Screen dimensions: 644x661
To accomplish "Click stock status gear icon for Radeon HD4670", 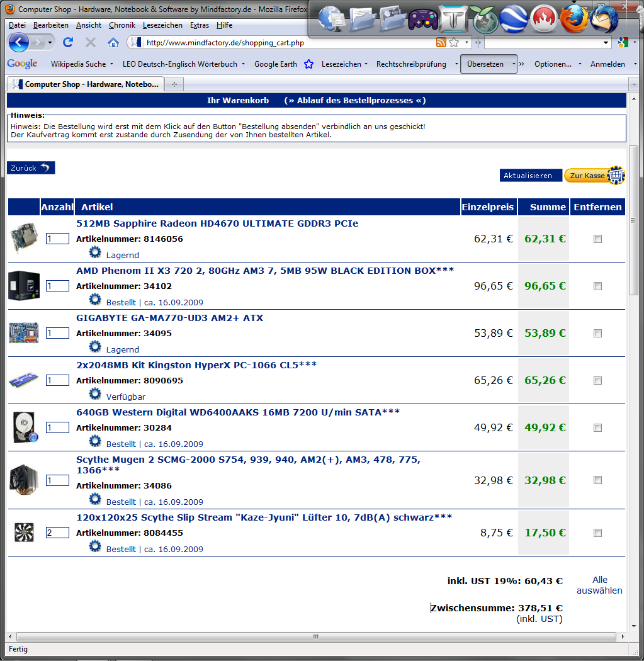I will click(x=95, y=252).
